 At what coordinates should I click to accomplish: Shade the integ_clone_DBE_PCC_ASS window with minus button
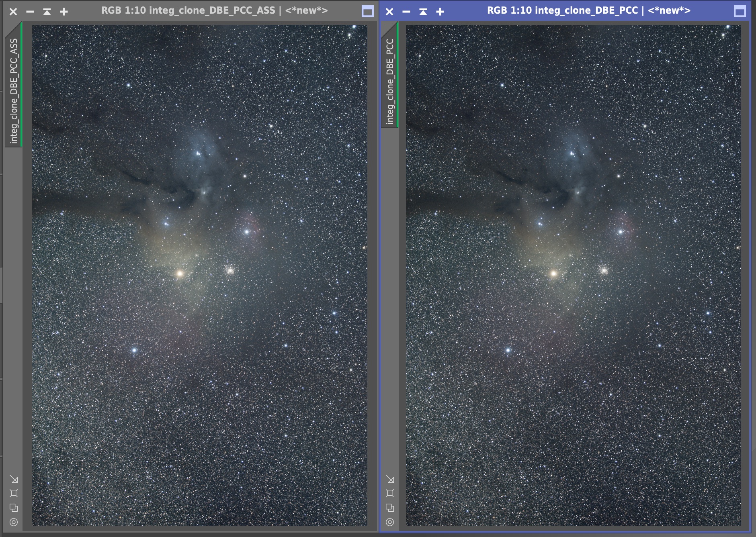click(30, 12)
